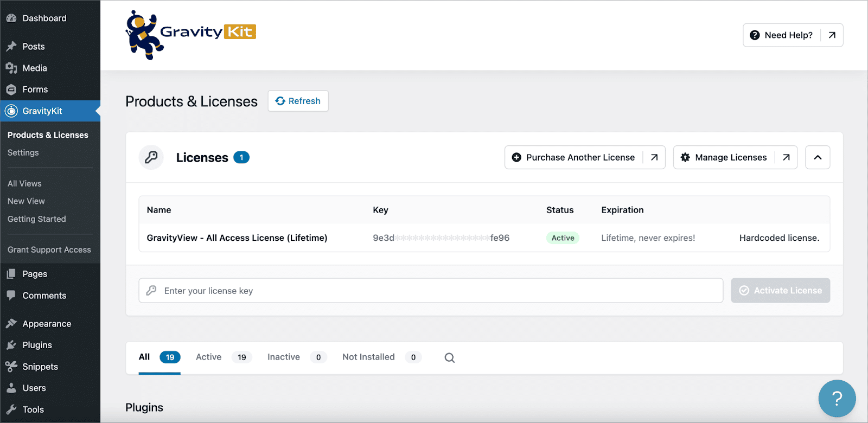The width and height of the screenshot is (868, 423).
Task: Click the arrow beside Purchase Another License
Action: 654,157
